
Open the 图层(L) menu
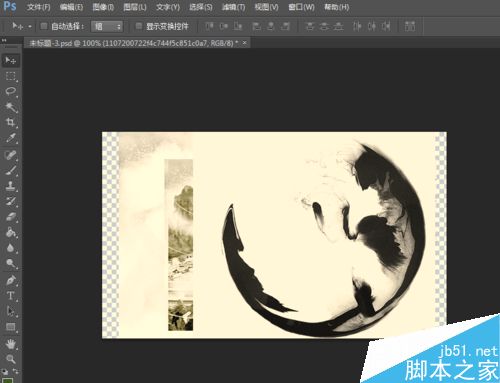click(135, 7)
